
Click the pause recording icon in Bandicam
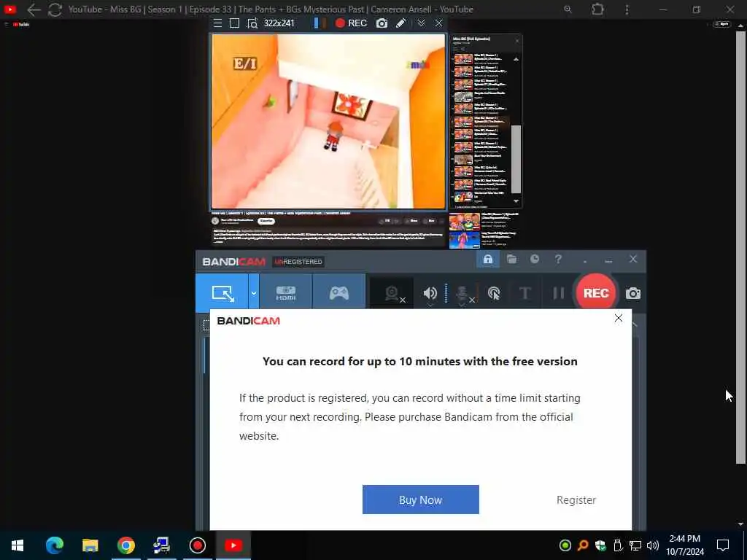pyautogui.click(x=558, y=293)
